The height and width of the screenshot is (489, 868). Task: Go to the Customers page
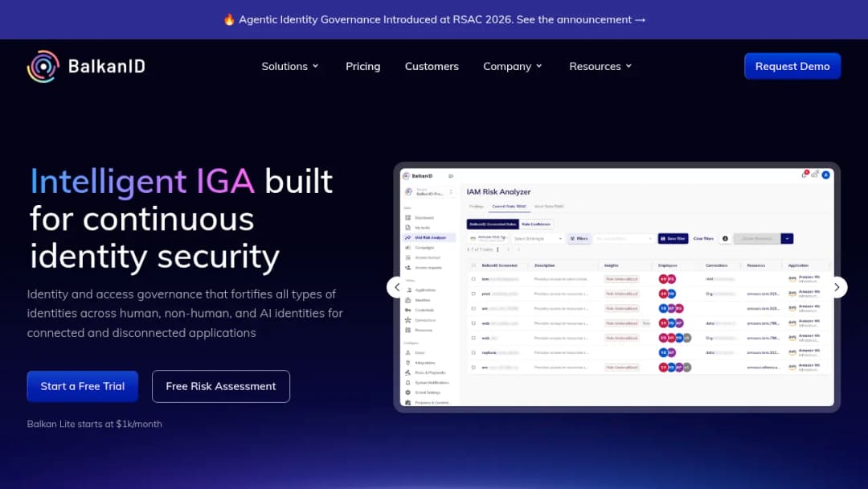point(432,67)
